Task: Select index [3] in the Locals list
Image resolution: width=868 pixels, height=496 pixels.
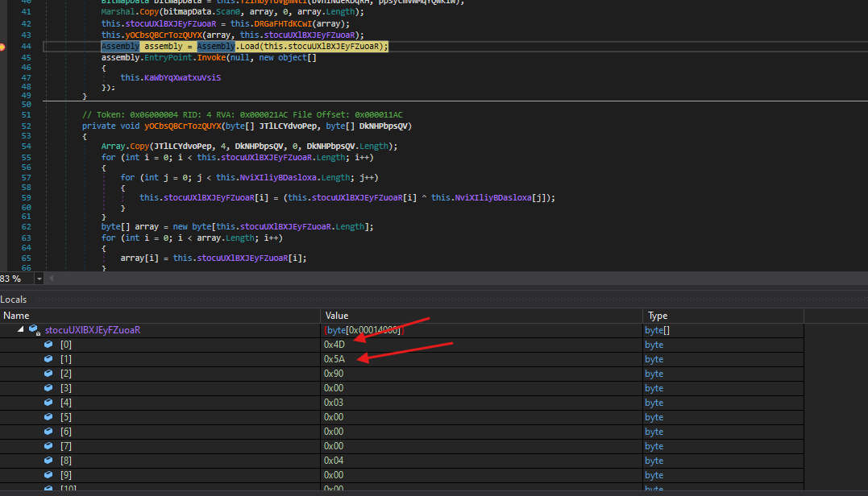Action: click(66, 388)
